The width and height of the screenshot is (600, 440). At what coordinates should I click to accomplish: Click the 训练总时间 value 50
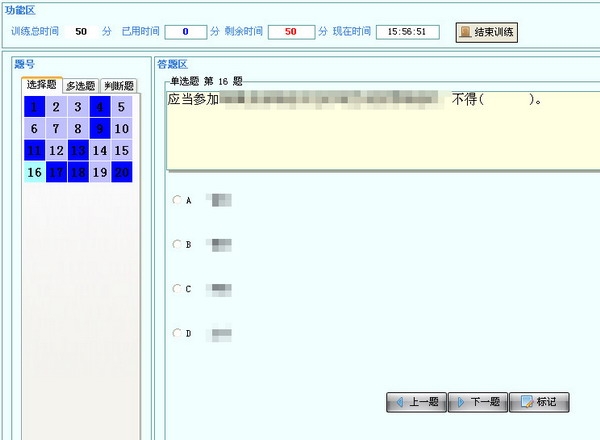click(x=81, y=31)
